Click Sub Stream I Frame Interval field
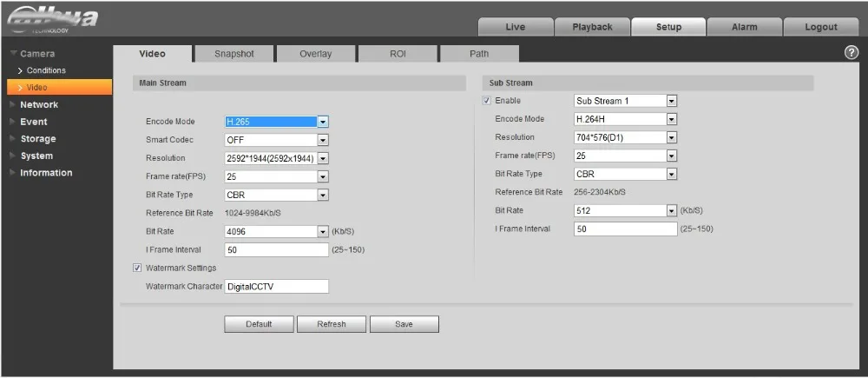 (626, 229)
